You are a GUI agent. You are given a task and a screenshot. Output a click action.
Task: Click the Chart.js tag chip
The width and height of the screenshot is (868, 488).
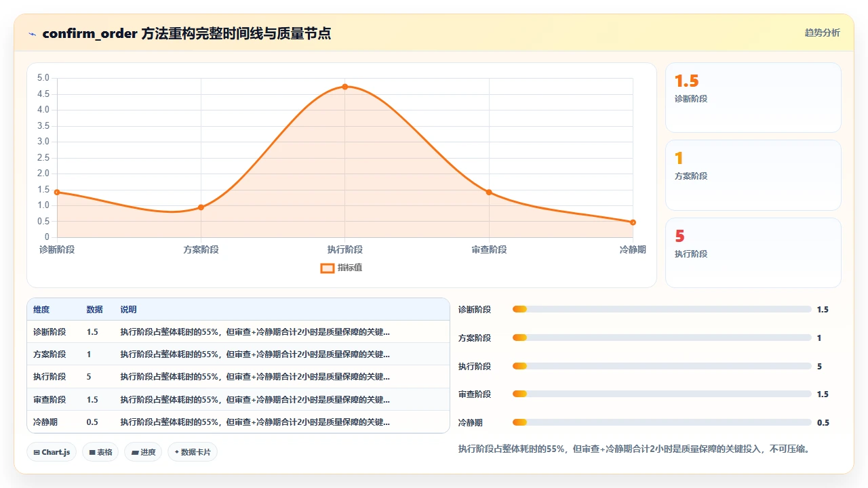52,452
